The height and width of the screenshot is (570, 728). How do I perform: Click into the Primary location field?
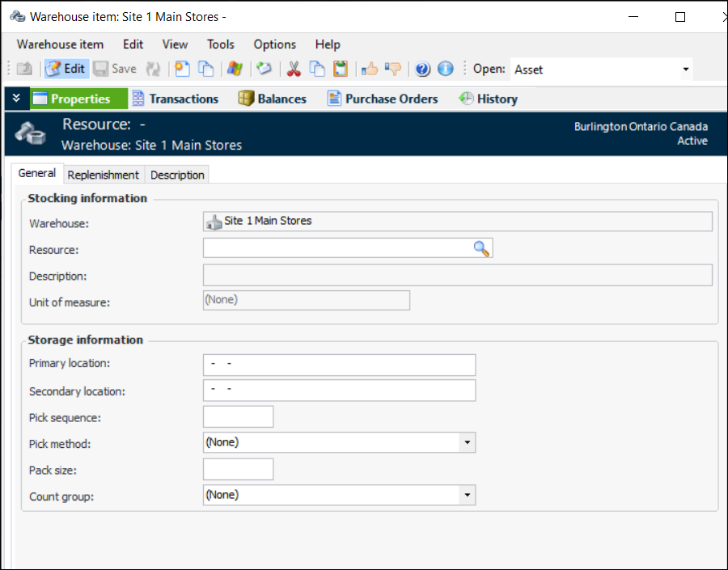[x=339, y=365]
